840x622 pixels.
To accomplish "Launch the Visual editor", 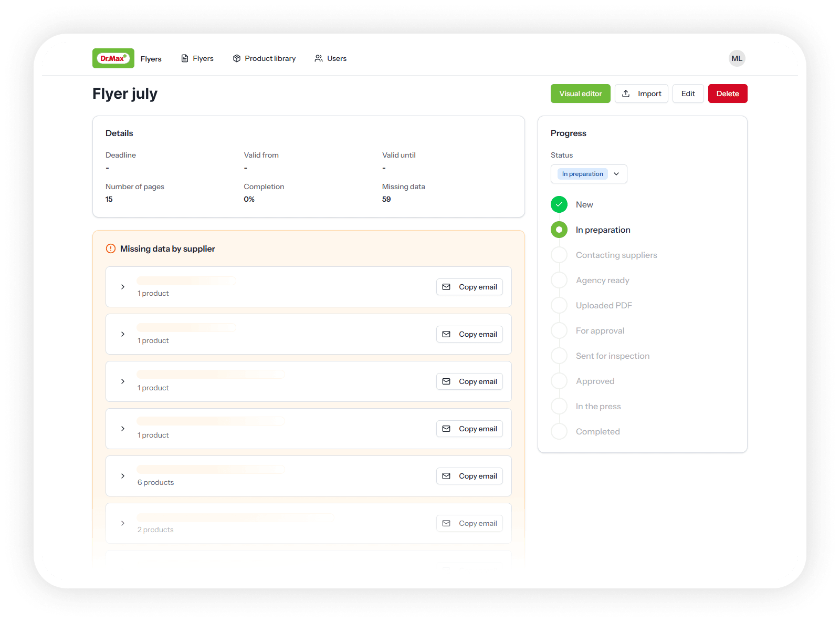I will point(581,94).
